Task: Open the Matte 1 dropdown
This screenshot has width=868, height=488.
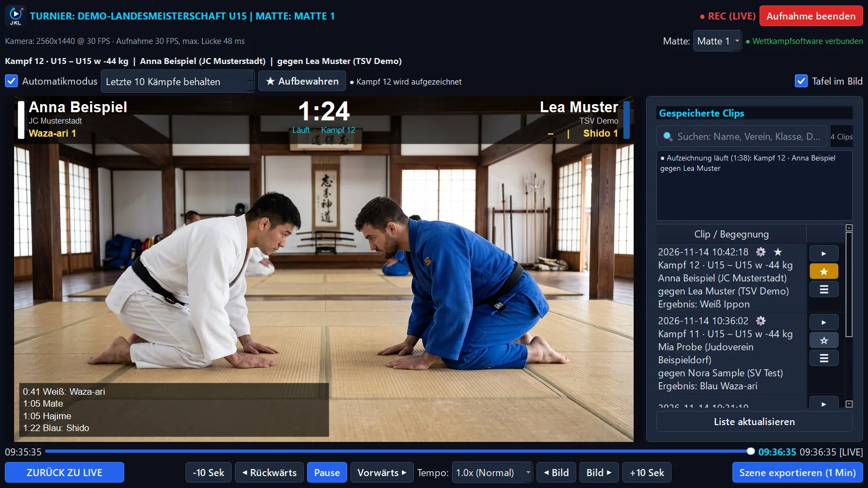Action: coord(717,41)
